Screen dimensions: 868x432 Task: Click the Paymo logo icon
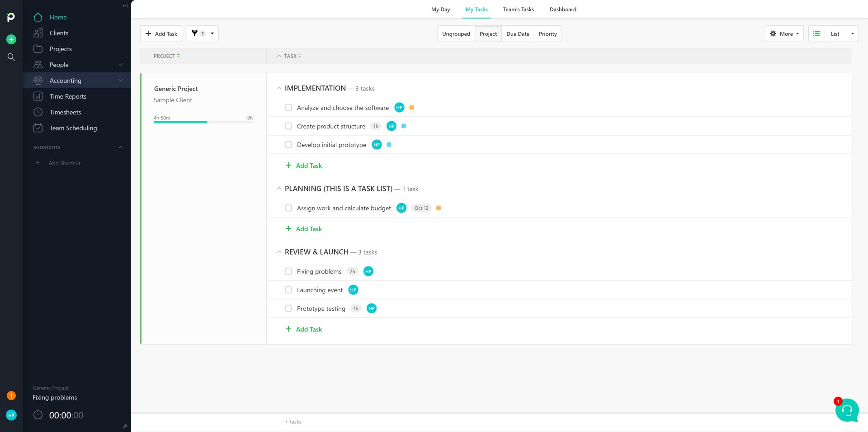[x=11, y=17]
